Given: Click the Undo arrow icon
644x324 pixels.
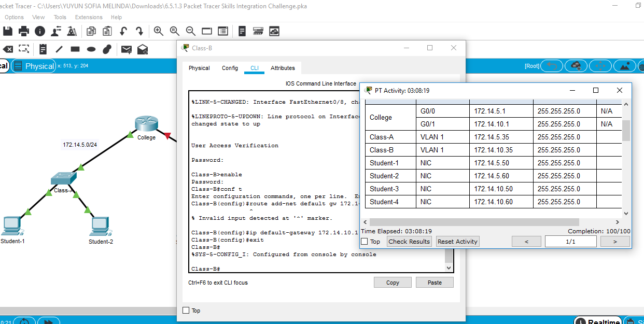Looking at the screenshot, I should tap(123, 31).
